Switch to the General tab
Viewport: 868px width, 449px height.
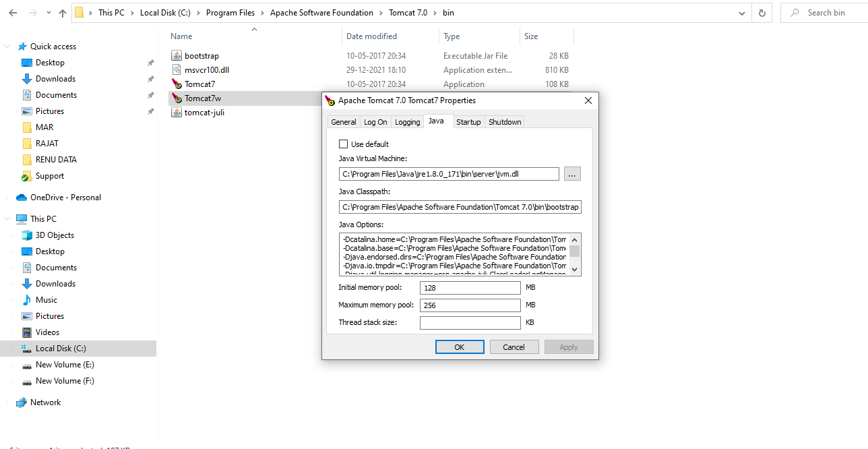pyautogui.click(x=344, y=122)
